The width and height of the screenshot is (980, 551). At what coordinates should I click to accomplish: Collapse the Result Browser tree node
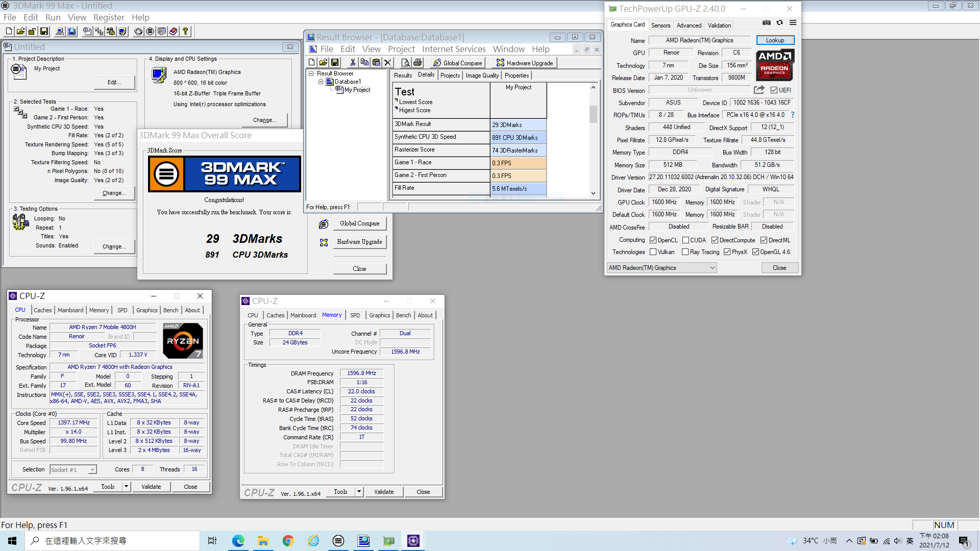tap(311, 73)
